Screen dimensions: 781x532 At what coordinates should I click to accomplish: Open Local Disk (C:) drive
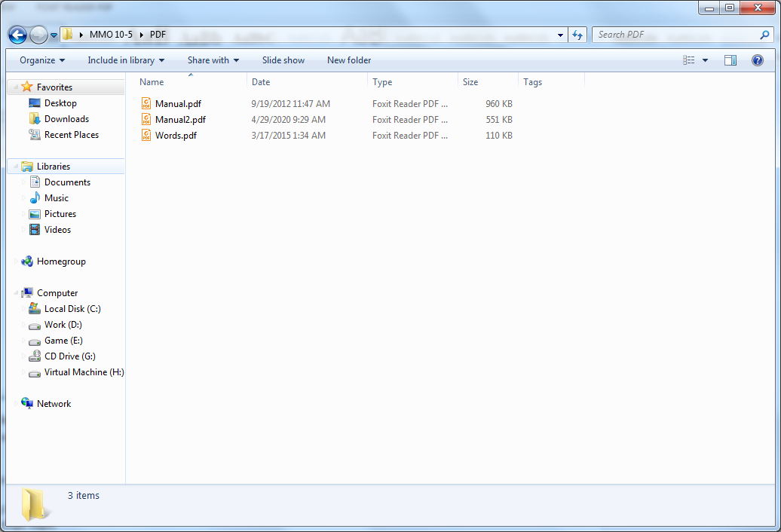coord(72,309)
